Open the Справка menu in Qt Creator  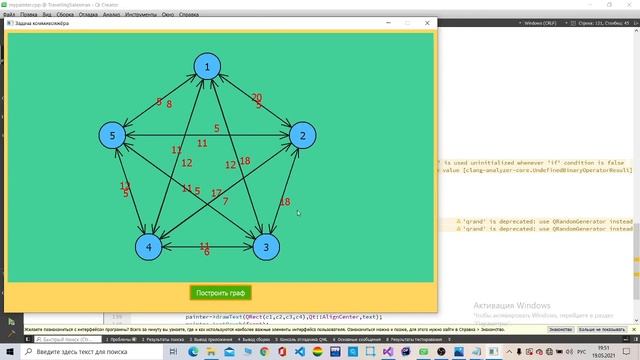189,14
